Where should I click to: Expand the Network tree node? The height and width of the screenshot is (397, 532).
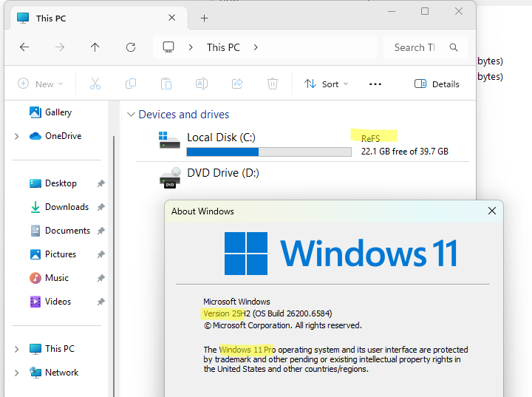click(16, 373)
